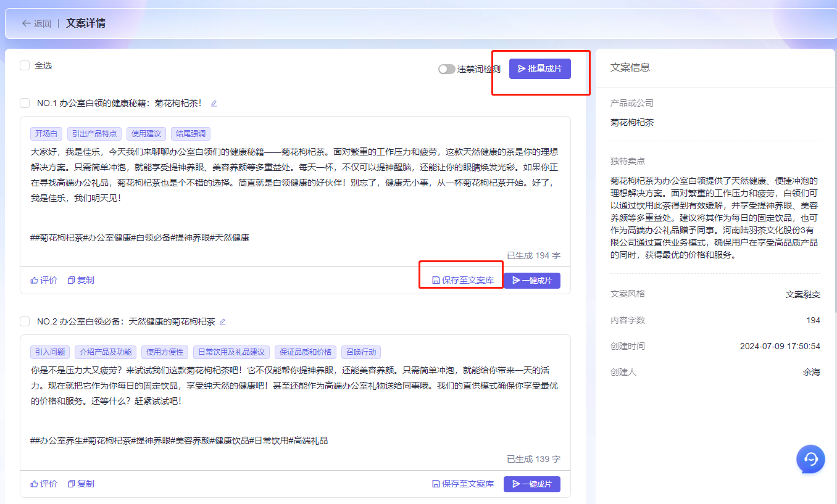Click the 日常饮用及礼品建议 tag
This screenshot has height=504, width=837.
pos(231,352)
